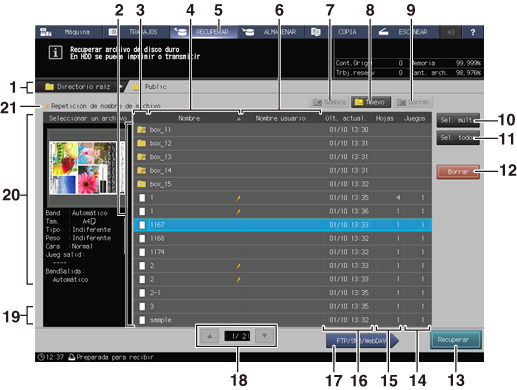
Task: Select the box_15 folder icon
Action: (x=142, y=184)
